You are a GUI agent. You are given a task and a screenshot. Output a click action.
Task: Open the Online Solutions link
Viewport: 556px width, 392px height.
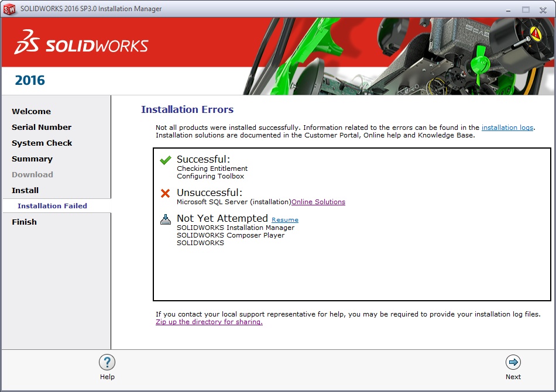pos(318,202)
